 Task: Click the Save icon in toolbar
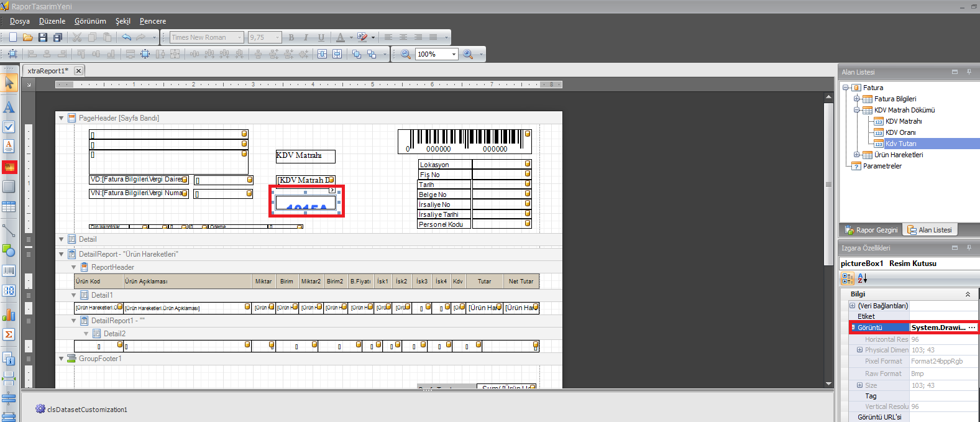click(x=43, y=37)
